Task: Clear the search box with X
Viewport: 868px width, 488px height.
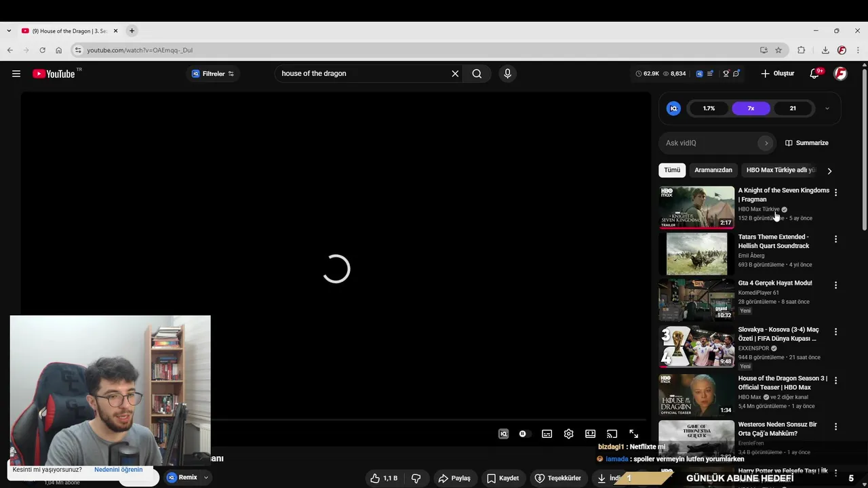Action: [455, 74]
